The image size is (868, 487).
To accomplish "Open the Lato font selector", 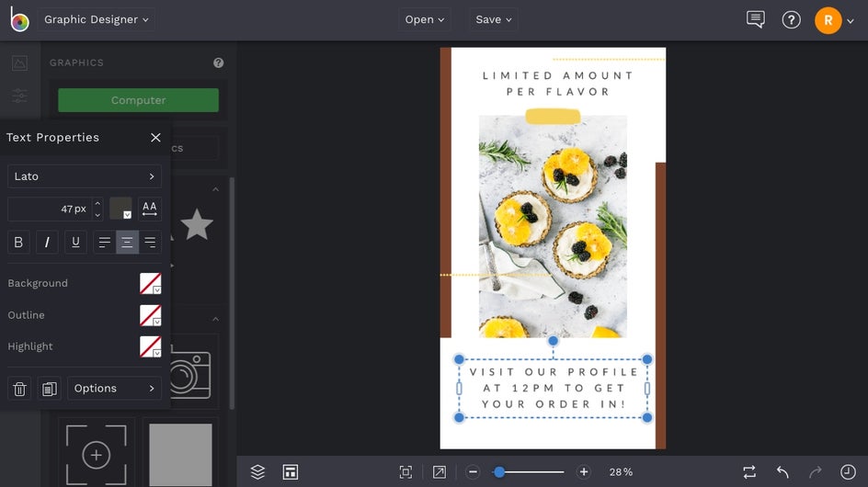I will click(85, 176).
